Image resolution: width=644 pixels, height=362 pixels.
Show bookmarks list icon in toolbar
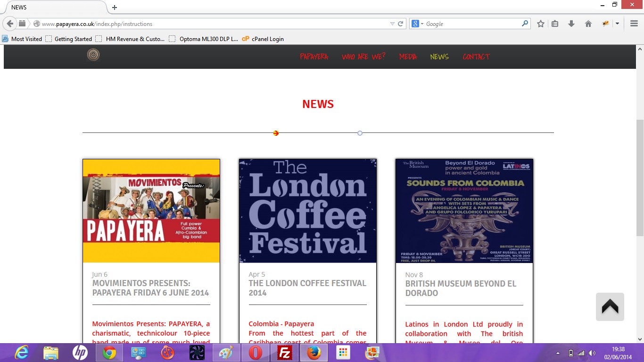coord(555,24)
